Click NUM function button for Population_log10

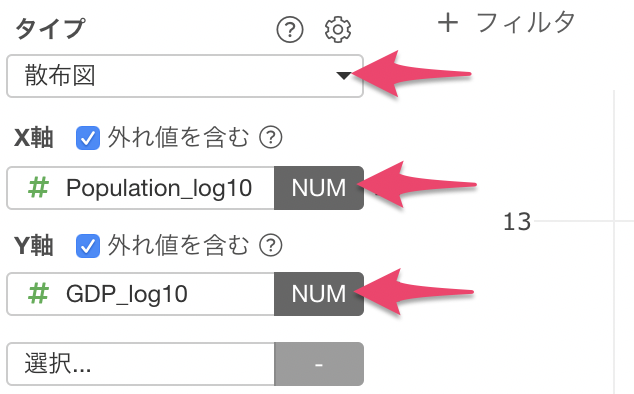tap(319, 188)
